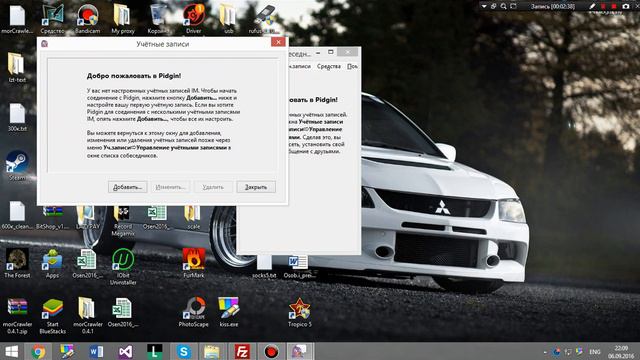This screenshot has width=640, height=360.
Task: Select the morCrawler 0.4.1.zip archive icon
Action: (17, 316)
